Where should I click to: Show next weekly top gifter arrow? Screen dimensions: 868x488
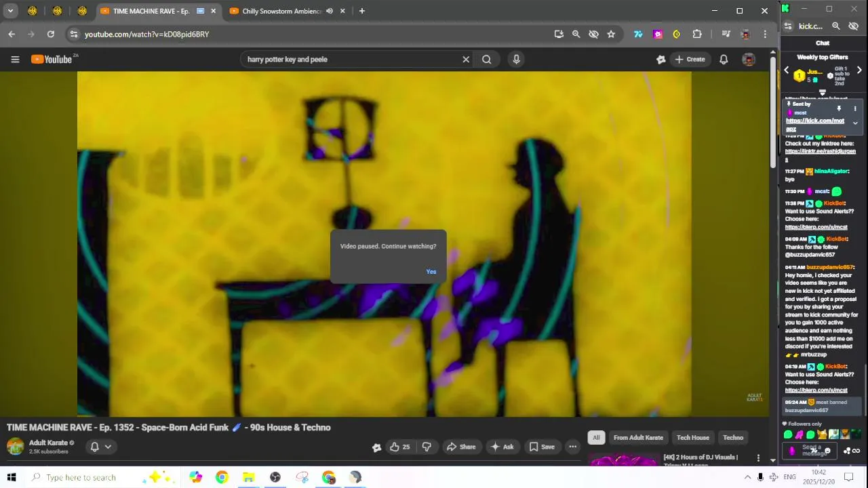point(859,70)
